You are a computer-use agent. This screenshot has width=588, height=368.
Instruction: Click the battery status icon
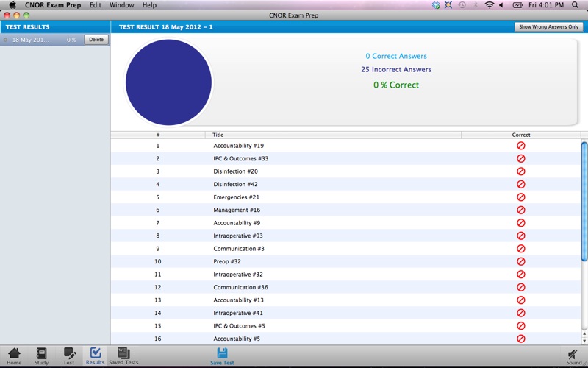[x=517, y=5]
